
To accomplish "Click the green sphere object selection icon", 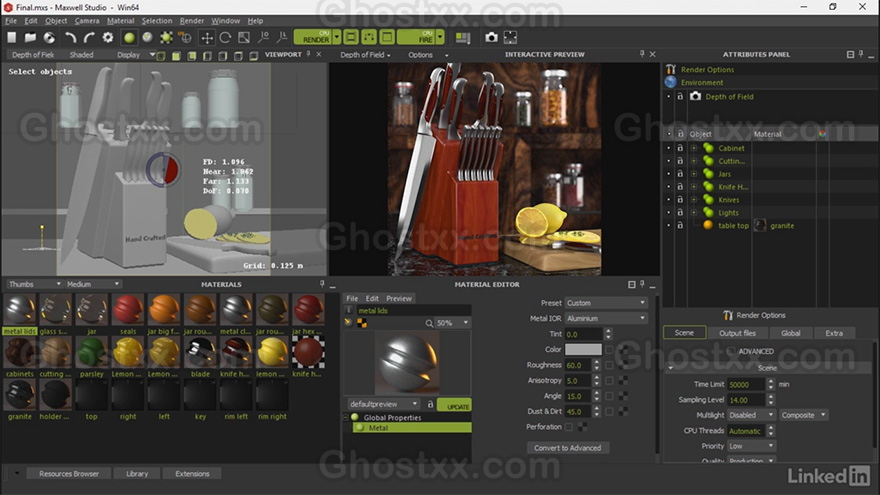I will (129, 38).
